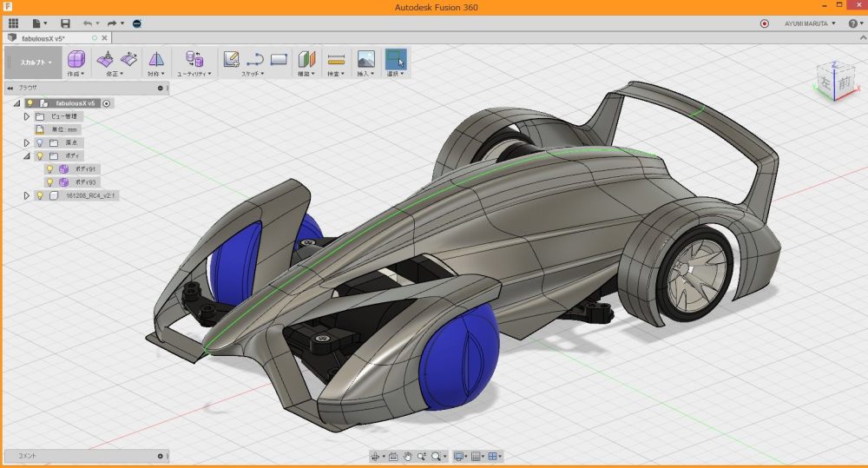
Task: Toggle visibility lightbulb of 161208_RC4_v2:1 component
Action: pos(39,196)
